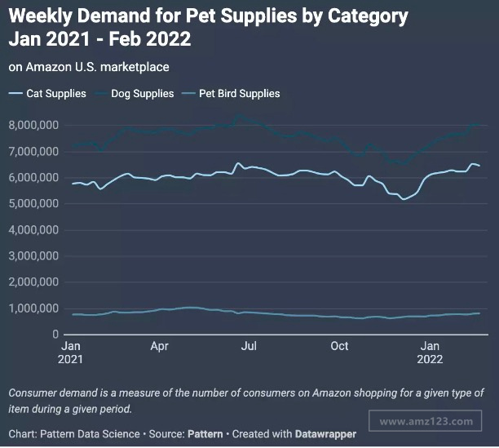
Task: Click the Cat Supplies legend line swatch
Action: coord(15,94)
